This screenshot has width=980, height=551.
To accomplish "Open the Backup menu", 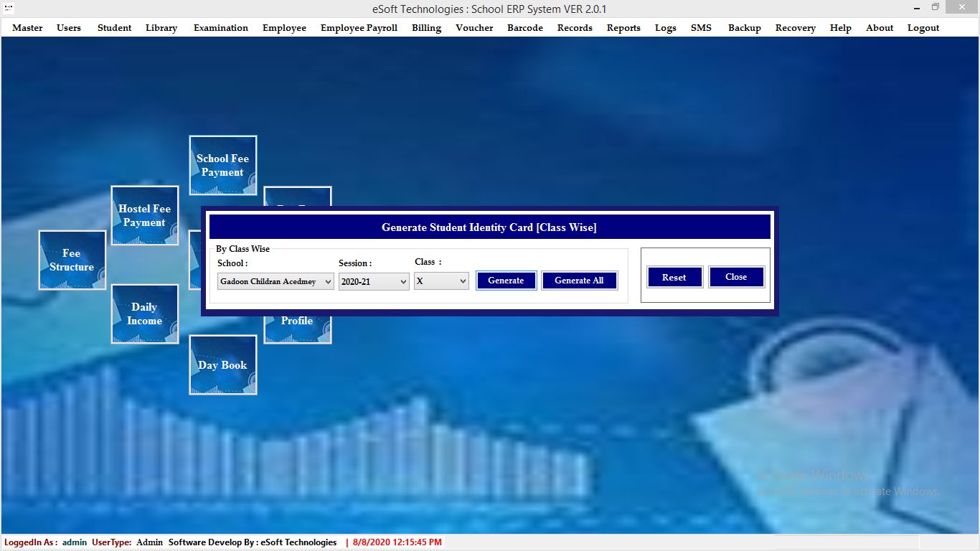I will pos(745,28).
